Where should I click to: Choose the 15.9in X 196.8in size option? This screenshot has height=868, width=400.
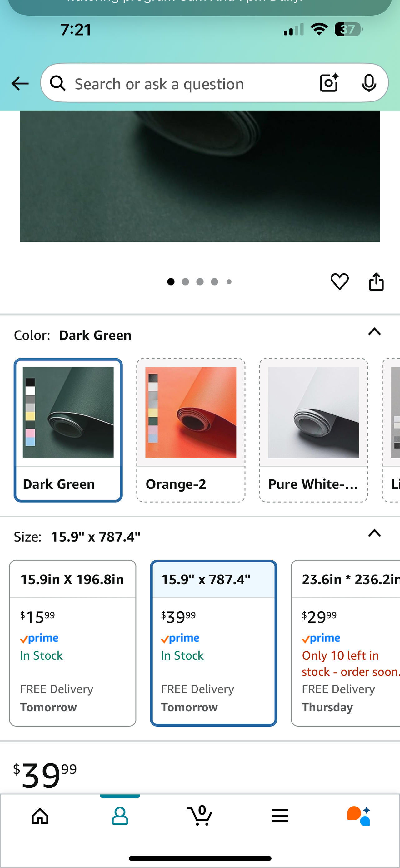pos(73,643)
